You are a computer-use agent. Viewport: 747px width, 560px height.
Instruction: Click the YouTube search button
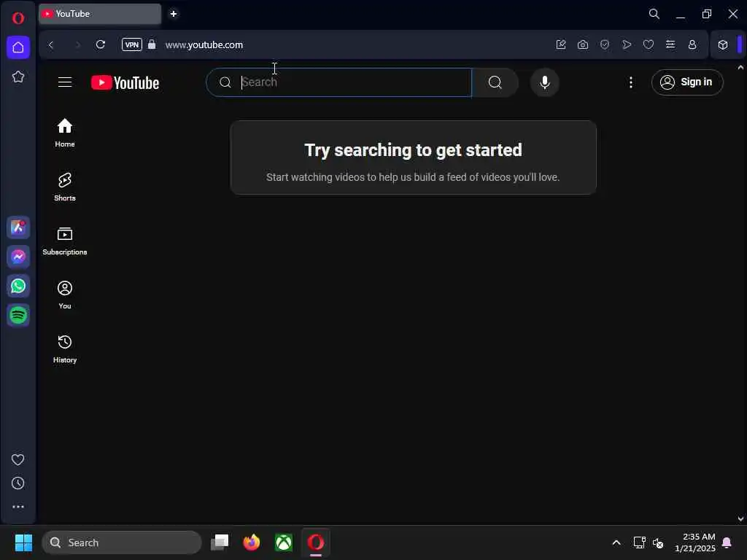pyautogui.click(x=495, y=82)
